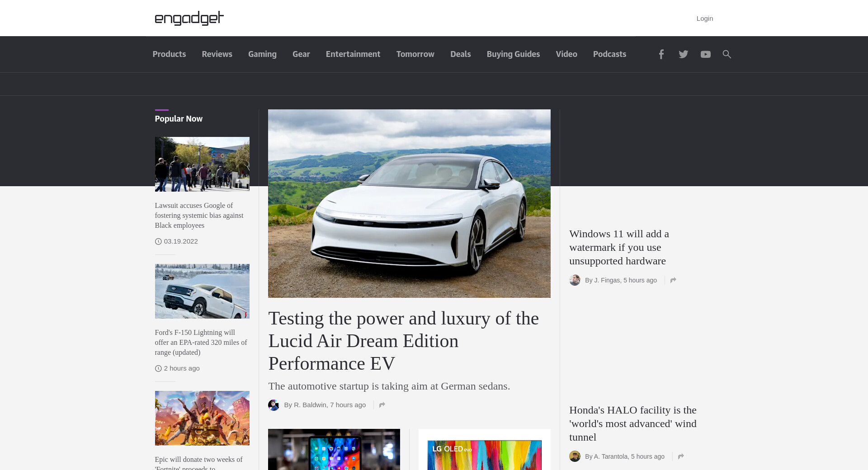The width and height of the screenshot is (868, 470).
Task: Click the white Lucid Air car image
Action: [409, 203]
